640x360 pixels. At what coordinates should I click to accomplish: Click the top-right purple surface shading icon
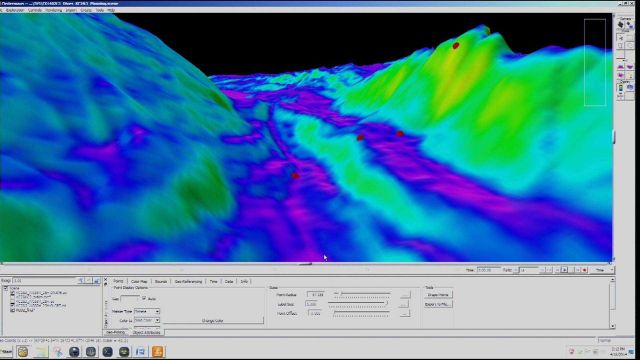(630, 67)
